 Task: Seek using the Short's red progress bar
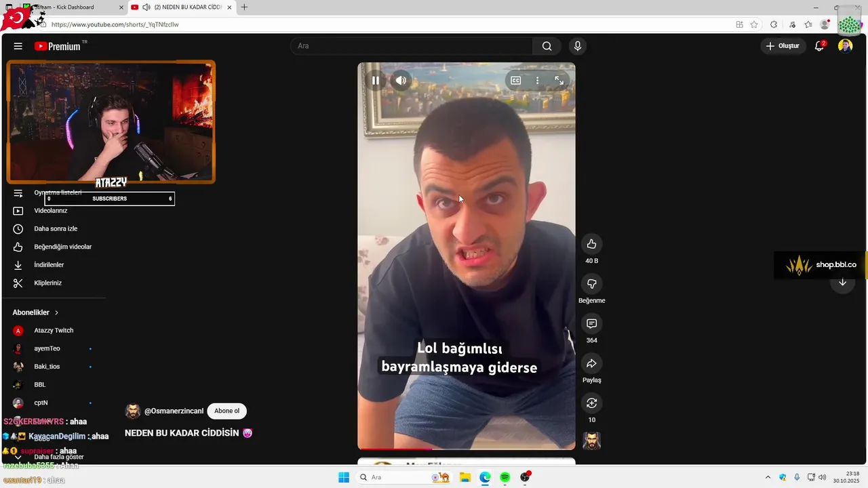tap(467, 449)
